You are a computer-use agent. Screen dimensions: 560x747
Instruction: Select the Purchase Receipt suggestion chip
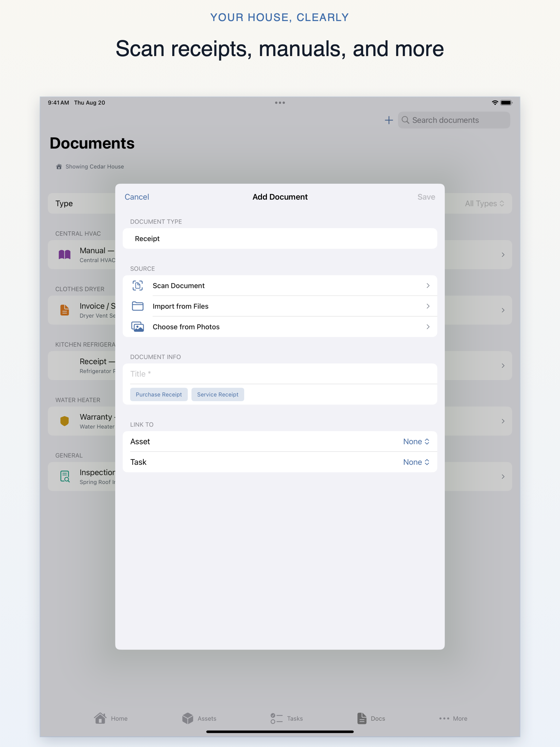[159, 395]
